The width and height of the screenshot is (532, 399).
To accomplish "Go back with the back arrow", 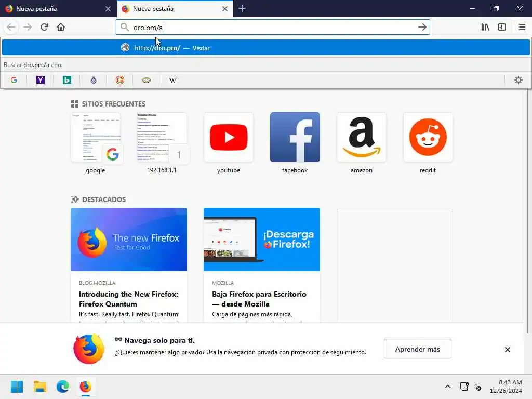I will [11, 27].
